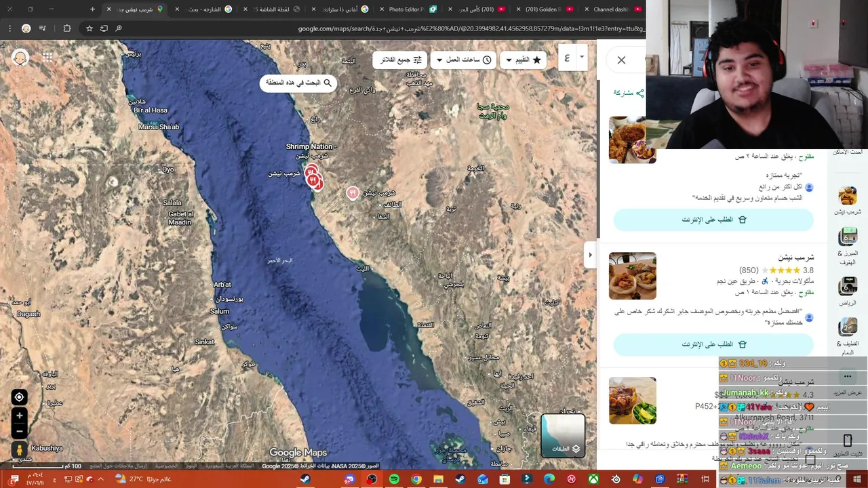Click second 'الطلب على الإنترنت' order online button
This screenshot has height=488, width=868.
coord(713,344)
